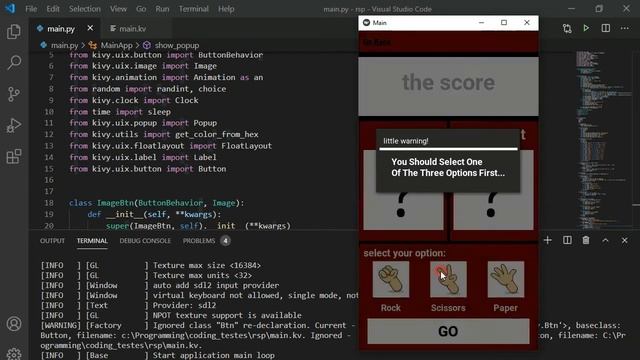Open changes compare icon in editor toolbar
This screenshot has width=640, height=360.
[567, 28]
